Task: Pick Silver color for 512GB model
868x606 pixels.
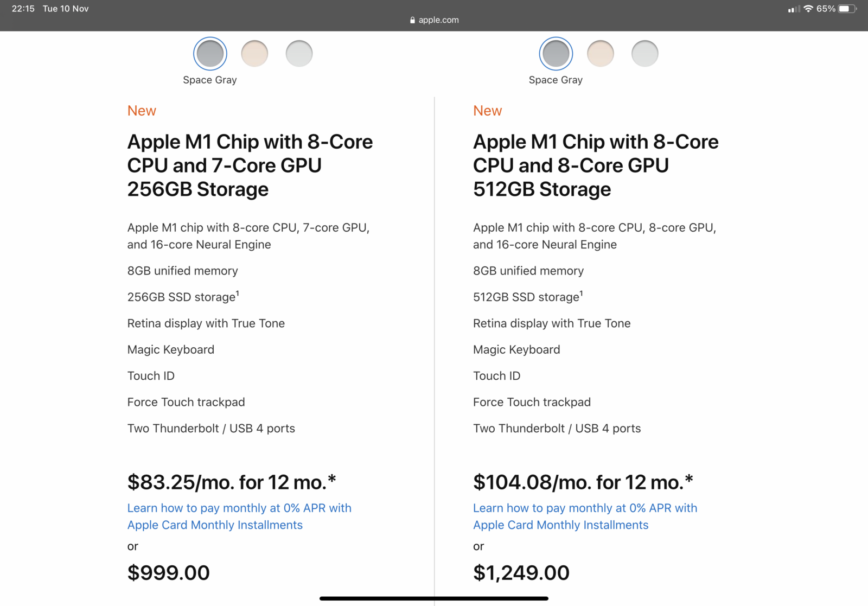Action: [645, 54]
